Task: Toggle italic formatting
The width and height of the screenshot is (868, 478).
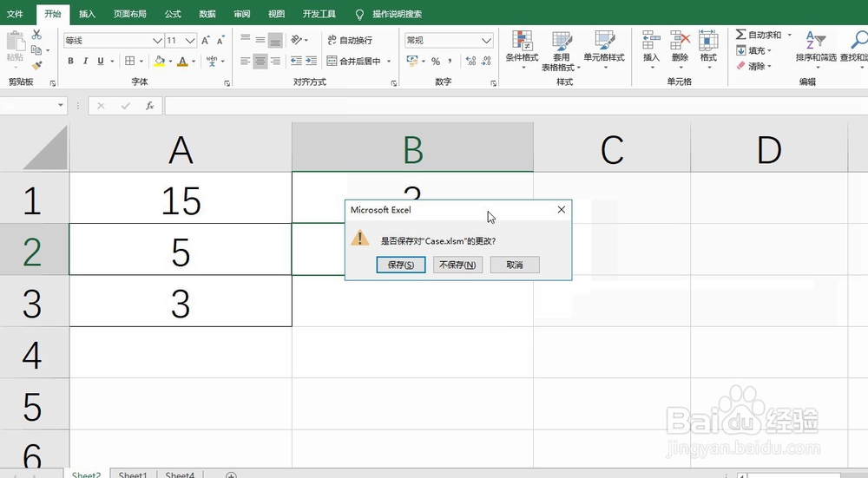Action: pyautogui.click(x=85, y=61)
